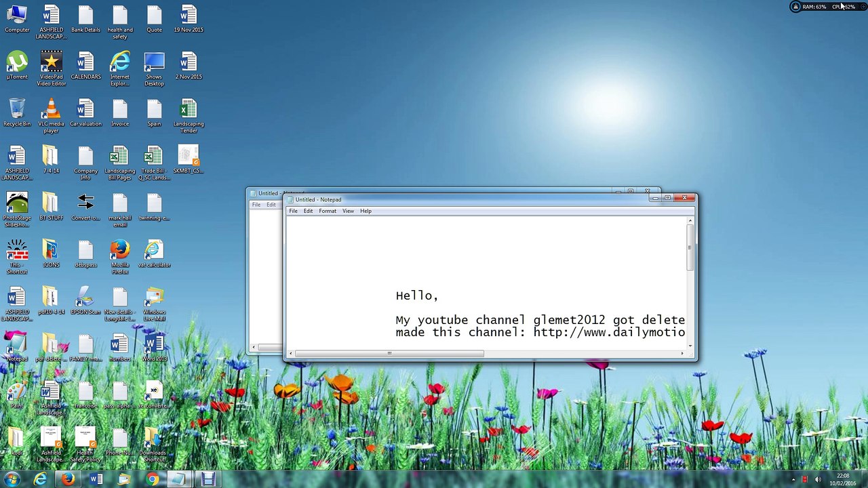The width and height of the screenshot is (868, 488).
Task: Select the CALENDARS Word document
Action: pyautogui.click(x=85, y=66)
